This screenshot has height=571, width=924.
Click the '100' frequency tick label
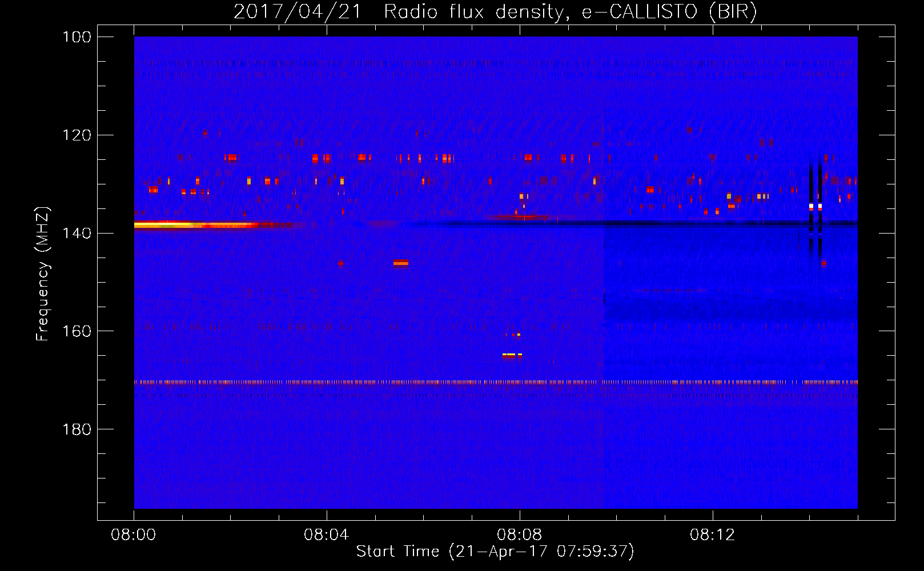[x=77, y=37]
